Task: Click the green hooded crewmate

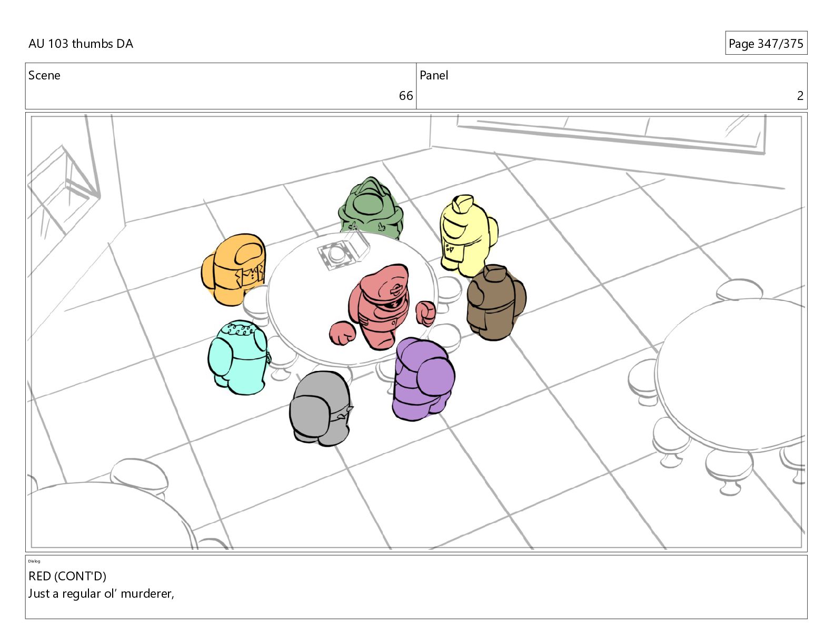Action: pyautogui.click(x=371, y=207)
